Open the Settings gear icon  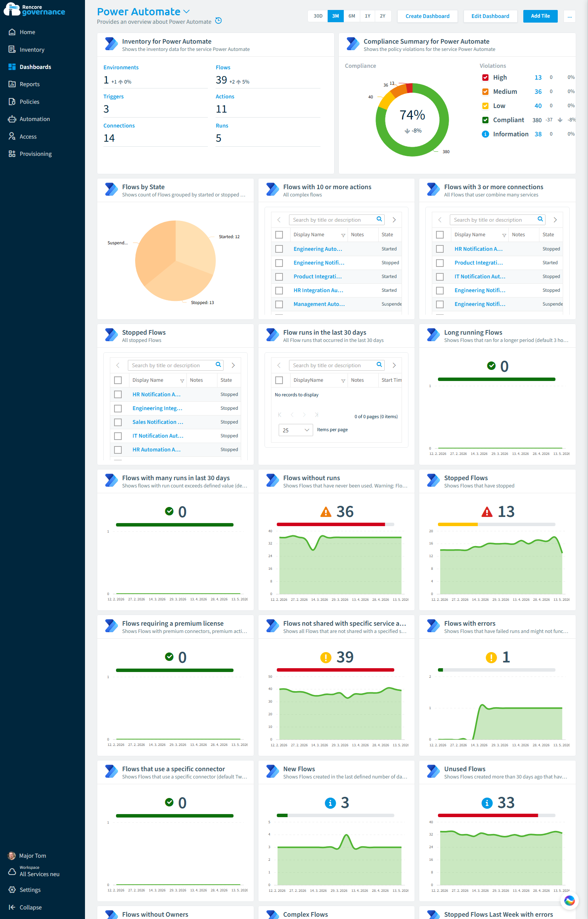click(12, 890)
